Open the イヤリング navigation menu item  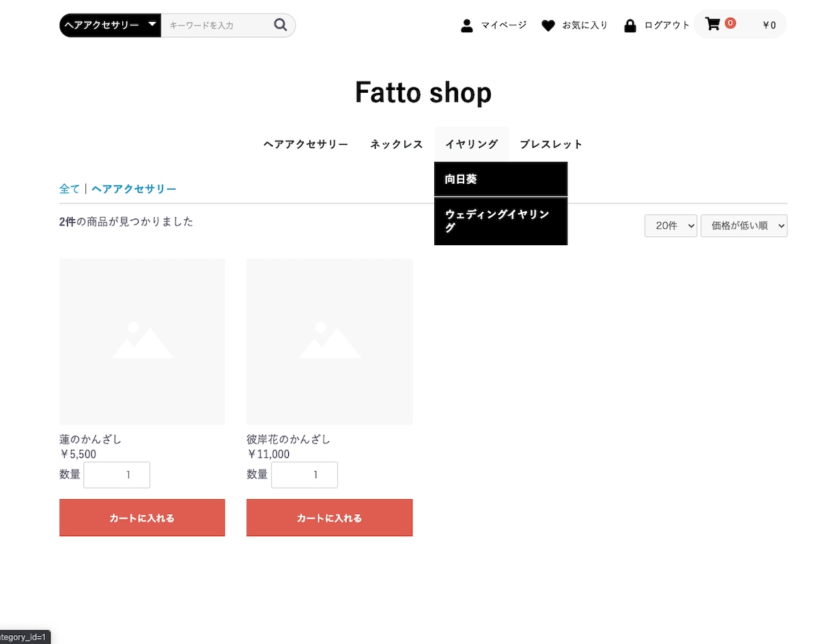472,144
